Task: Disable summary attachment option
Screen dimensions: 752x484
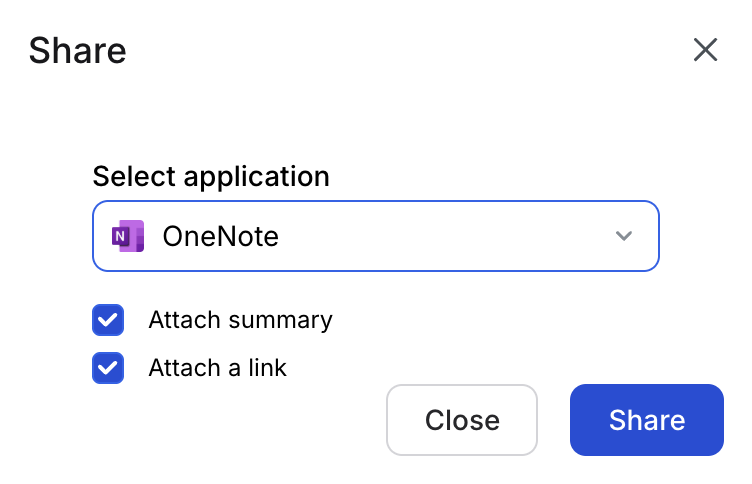Action: 108,320
